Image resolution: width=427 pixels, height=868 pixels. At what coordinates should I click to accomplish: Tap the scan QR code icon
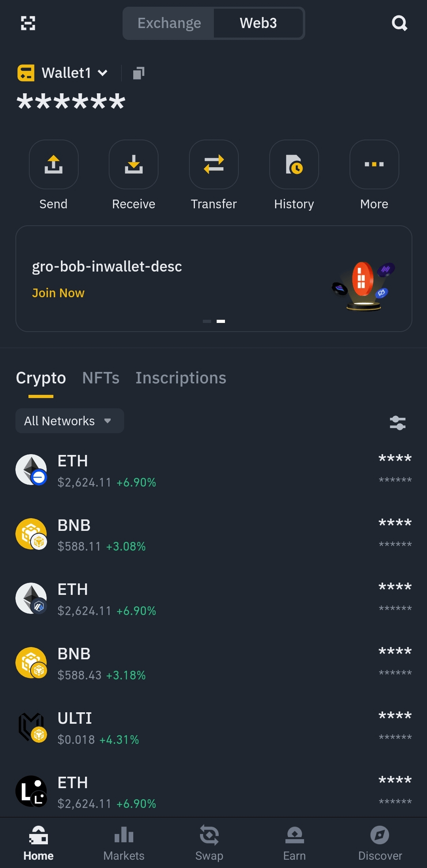pos(28,23)
